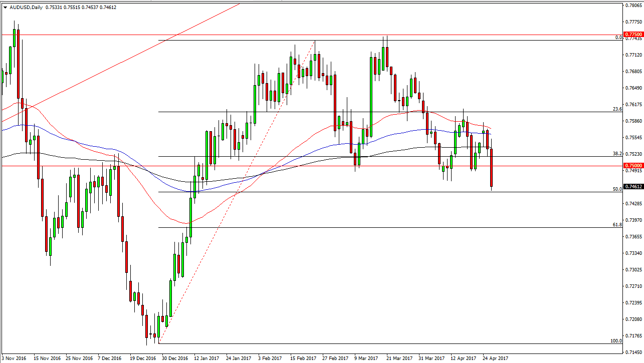
Task: Click the 12 Apr 2017 date label
Action: pyautogui.click(x=464, y=358)
